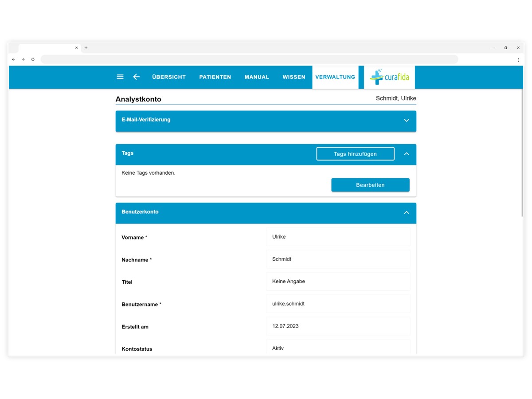532x399 pixels.
Task: Click the Benutzername * label
Action: click(x=141, y=305)
